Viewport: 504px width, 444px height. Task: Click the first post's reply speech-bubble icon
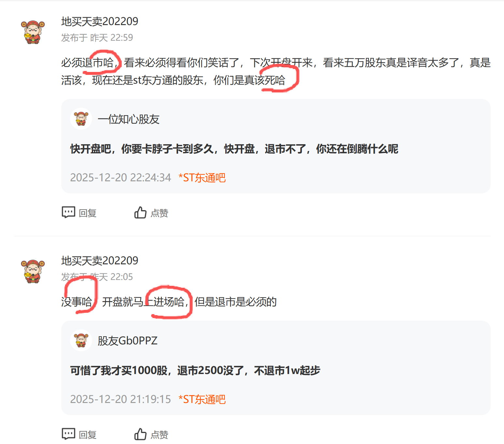[x=68, y=213]
